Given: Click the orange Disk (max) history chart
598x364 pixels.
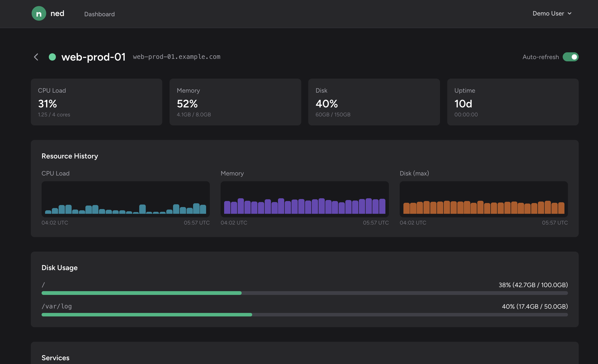Looking at the screenshot, I should [x=484, y=199].
